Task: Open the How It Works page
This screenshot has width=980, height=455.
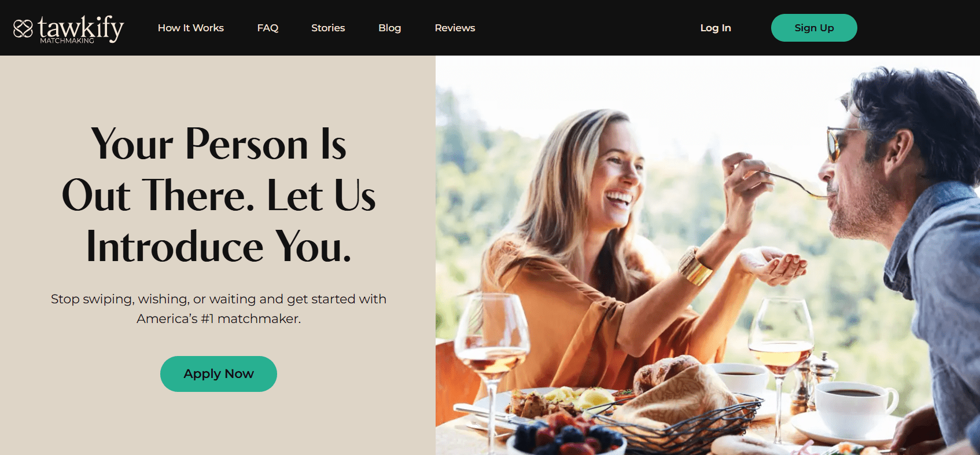Action: click(191, 28)
